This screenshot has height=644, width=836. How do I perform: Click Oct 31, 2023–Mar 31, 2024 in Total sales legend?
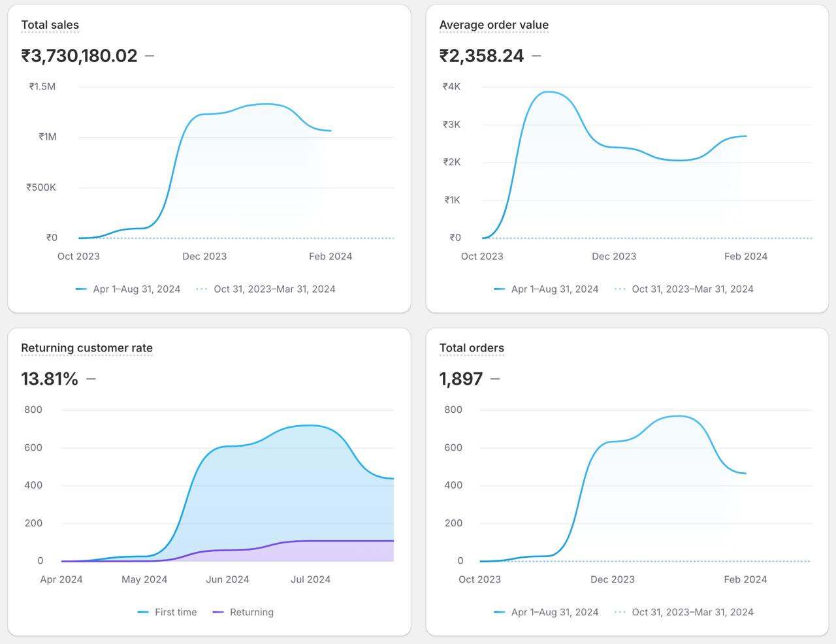274,289
